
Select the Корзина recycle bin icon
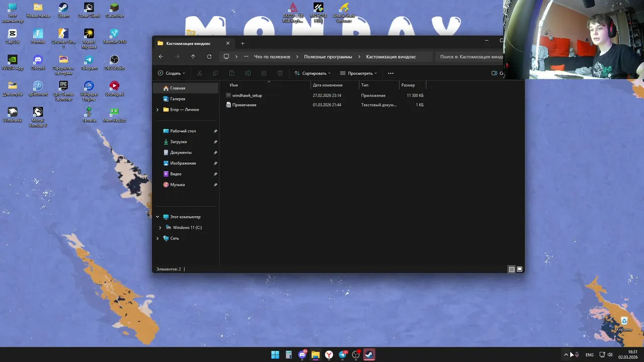point(624,324)
